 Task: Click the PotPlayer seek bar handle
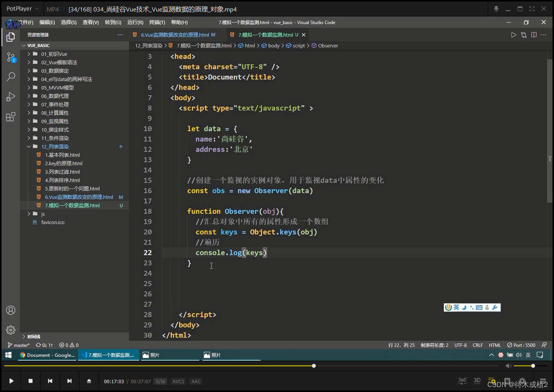pos(314,366)
